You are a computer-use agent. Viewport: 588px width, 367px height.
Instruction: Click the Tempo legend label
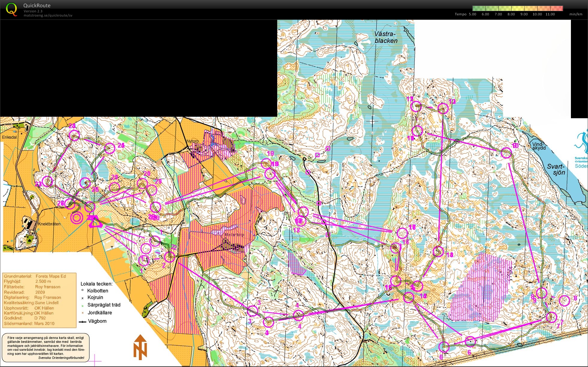pyautogui.click(x=461, y=14)
